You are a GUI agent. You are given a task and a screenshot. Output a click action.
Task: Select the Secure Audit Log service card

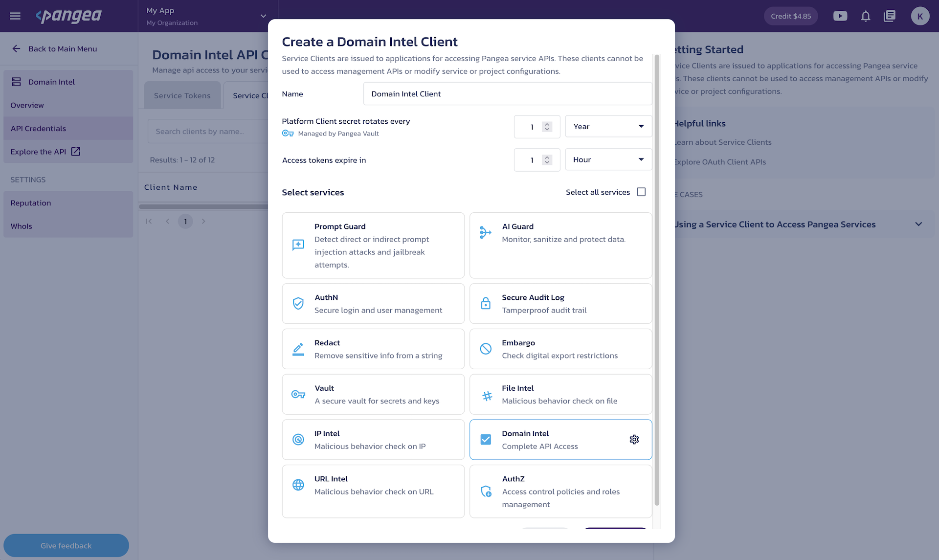click(x=560, y=304)
